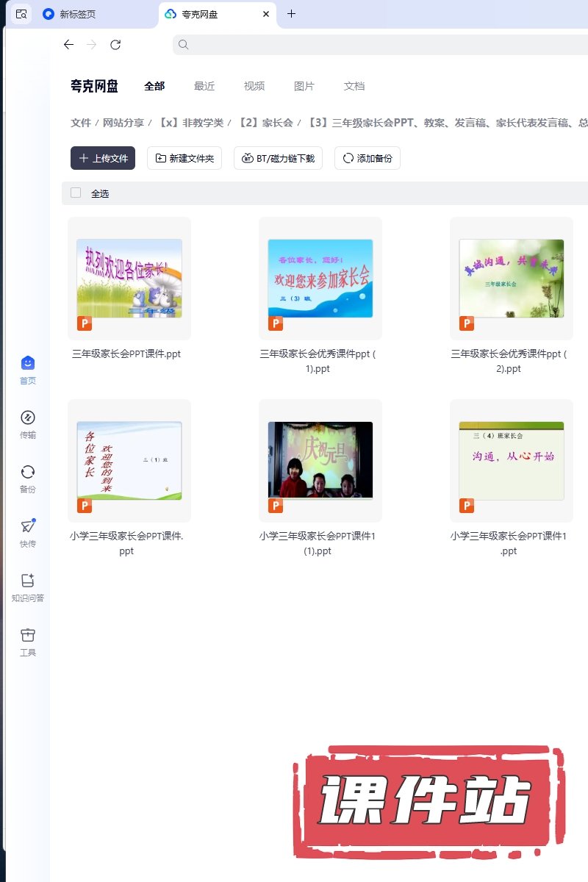Click the BT/磁力链下载 button
Image resolution: width=588 pixels, height=882 pixels.
[278, 158]
